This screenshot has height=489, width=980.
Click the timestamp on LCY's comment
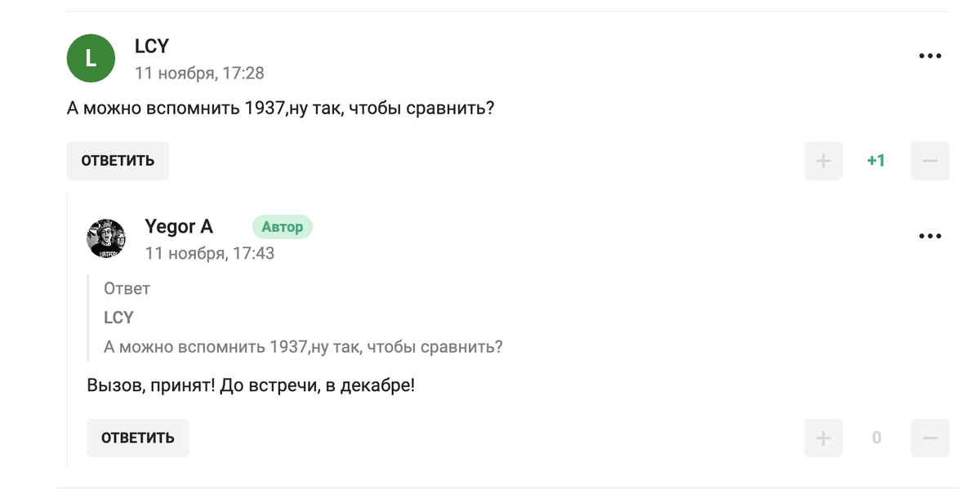[x=199, y=73]
